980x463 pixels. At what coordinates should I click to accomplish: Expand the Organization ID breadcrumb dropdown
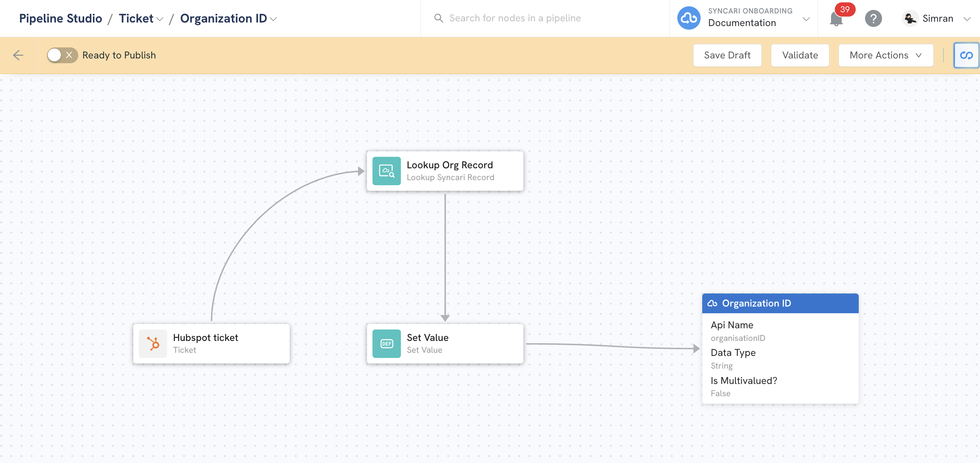pyautogui.click(x=273, y=19)
